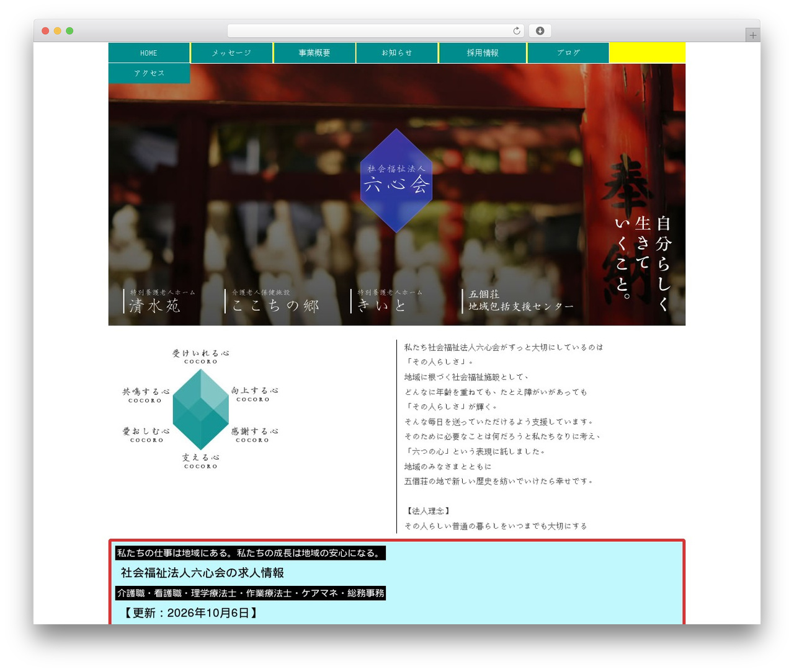Click the 感謝する心 label

click(254, 435)
